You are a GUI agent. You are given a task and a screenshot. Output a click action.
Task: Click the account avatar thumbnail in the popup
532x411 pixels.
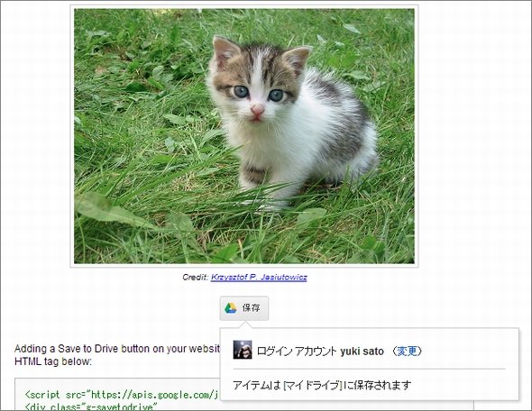click(x=243, y=350)
